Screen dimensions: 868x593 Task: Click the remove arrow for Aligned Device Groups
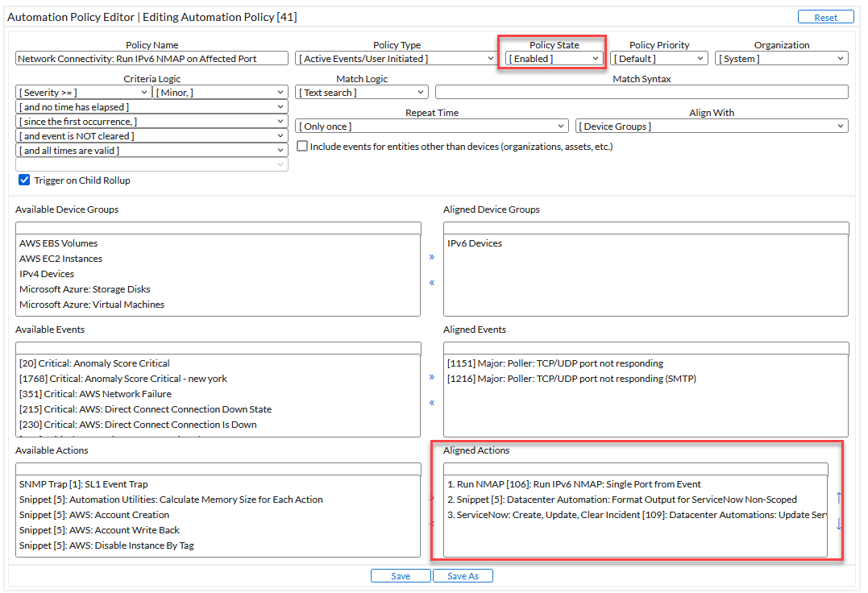point(431,283)
